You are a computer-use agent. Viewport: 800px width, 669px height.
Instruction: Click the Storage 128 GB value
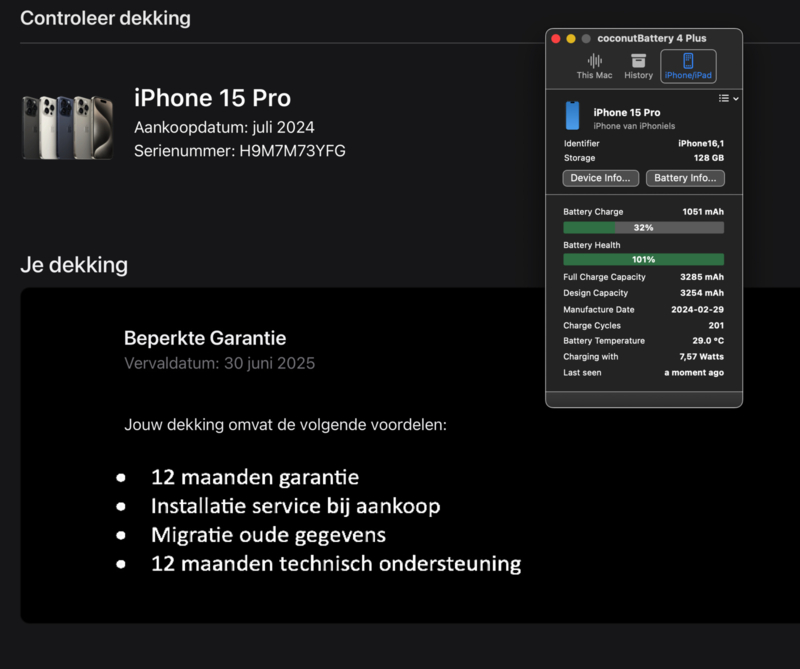coord(709,158)
